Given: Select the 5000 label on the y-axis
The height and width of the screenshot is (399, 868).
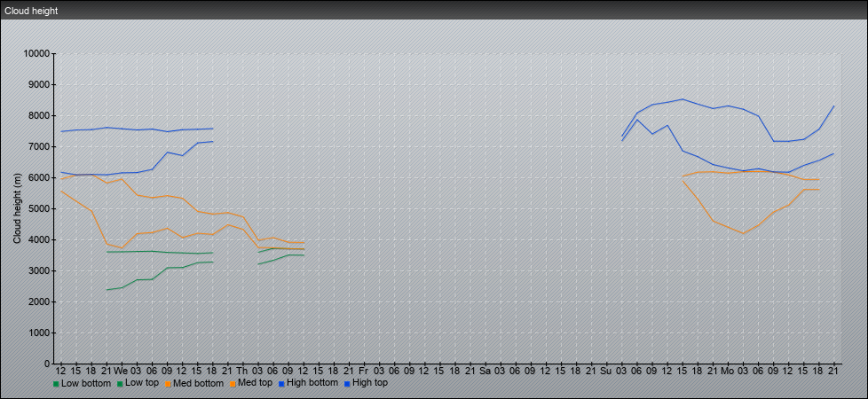Looking at the screenshot, I should pos(38,209).
